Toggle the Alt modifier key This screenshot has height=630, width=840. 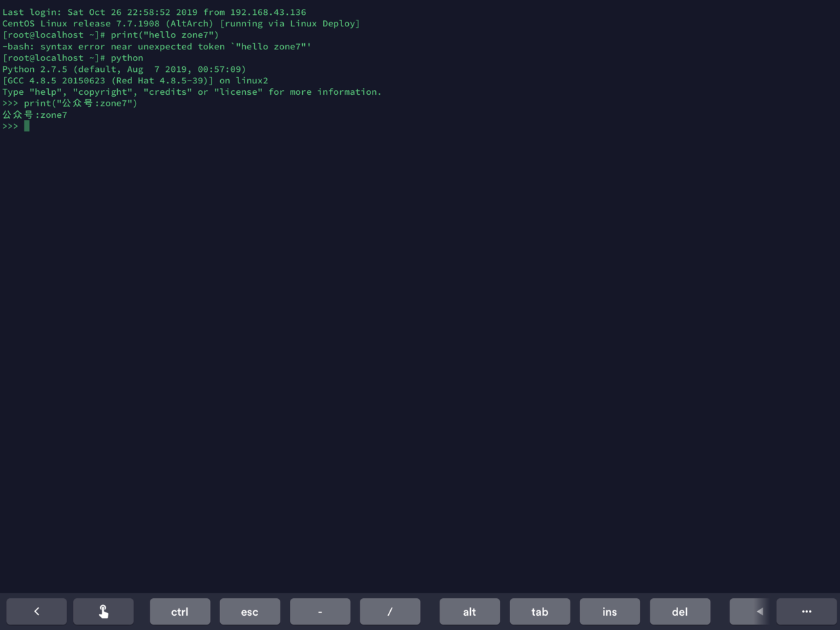469,611
